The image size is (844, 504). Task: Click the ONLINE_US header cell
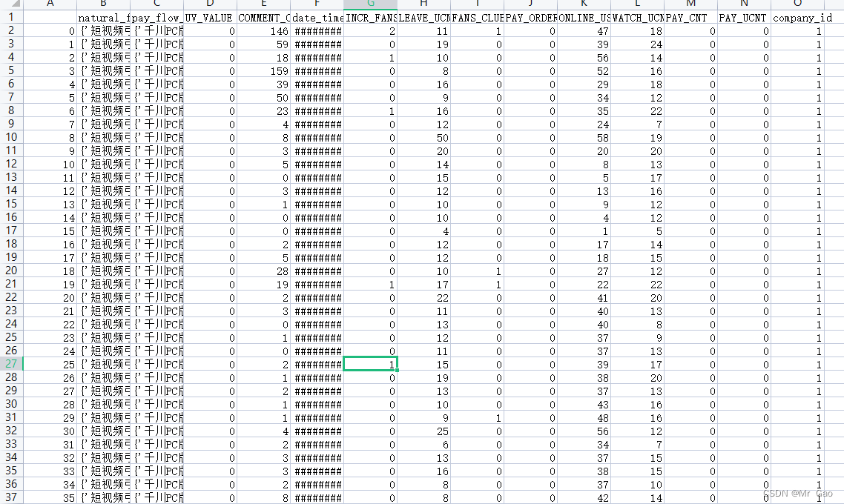[584, 18]
